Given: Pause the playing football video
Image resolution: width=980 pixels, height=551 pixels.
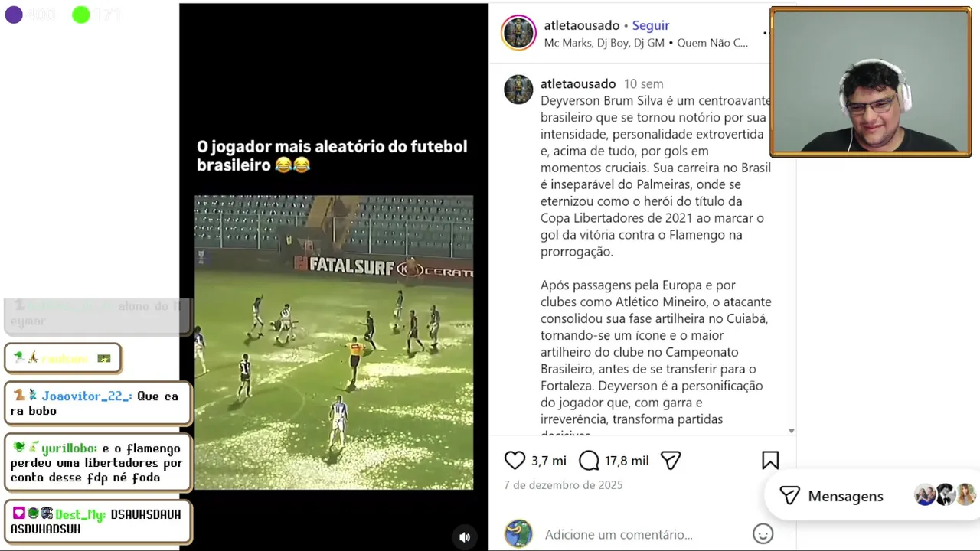Looking at the screenshot, I should (x=334, y=342).
